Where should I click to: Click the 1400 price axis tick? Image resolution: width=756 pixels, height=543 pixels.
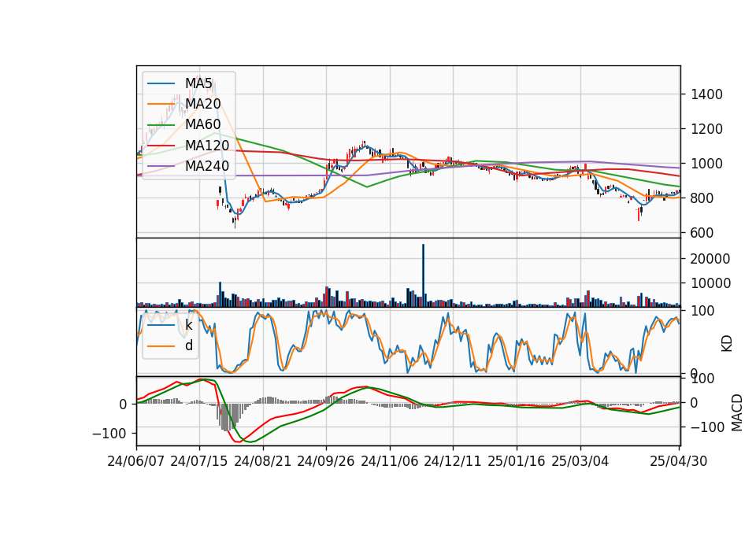(x=707, y=94)
